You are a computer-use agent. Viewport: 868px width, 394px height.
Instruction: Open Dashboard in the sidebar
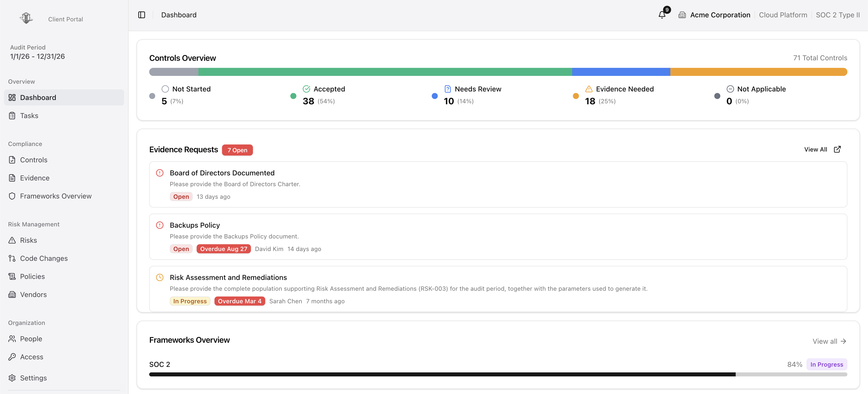[x=64, y=97]
